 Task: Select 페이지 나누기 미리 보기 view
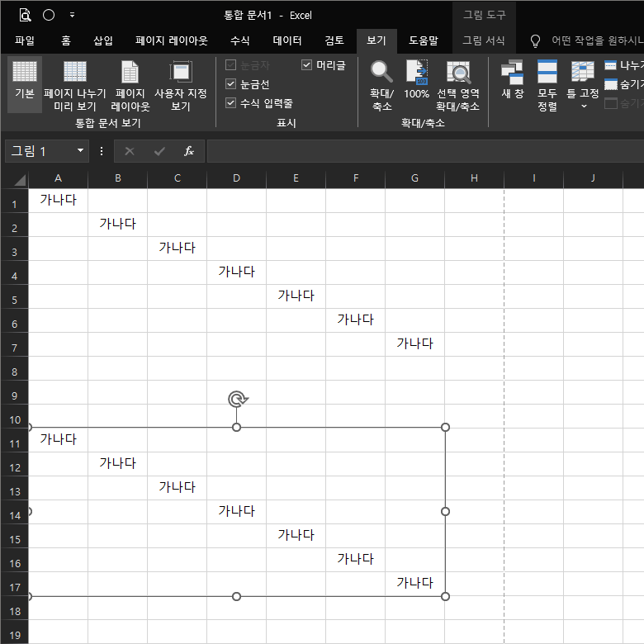pos(75,84)
